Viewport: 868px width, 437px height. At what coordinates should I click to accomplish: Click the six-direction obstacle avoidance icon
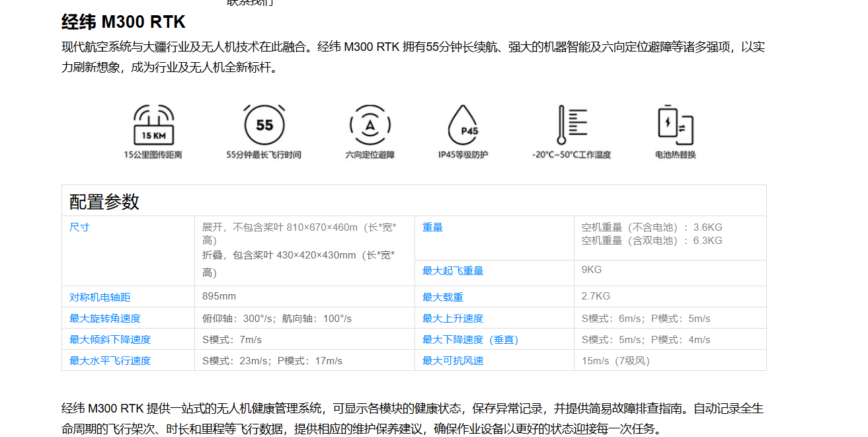coord(370,125)
